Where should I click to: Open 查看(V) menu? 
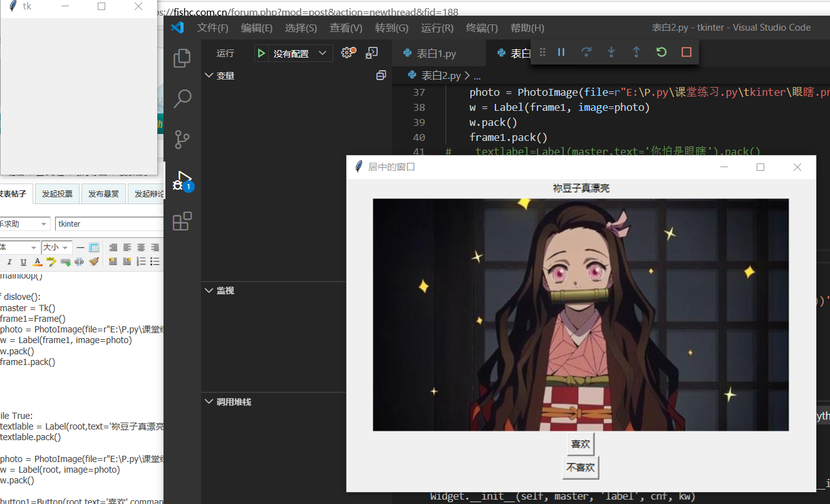(346, 28)
